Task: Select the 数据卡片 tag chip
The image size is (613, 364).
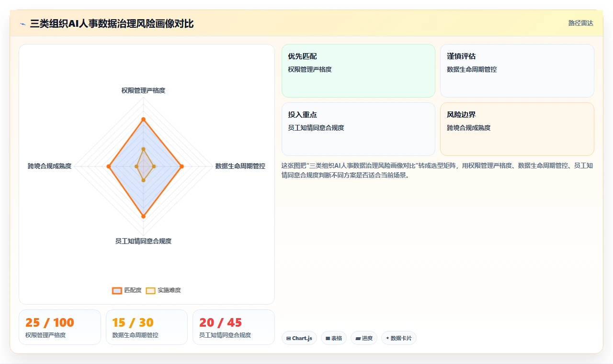Action: [399, 338]
